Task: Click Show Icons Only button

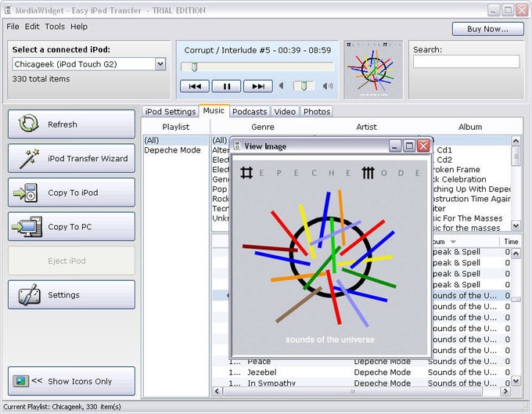Action: pos(71,381)
